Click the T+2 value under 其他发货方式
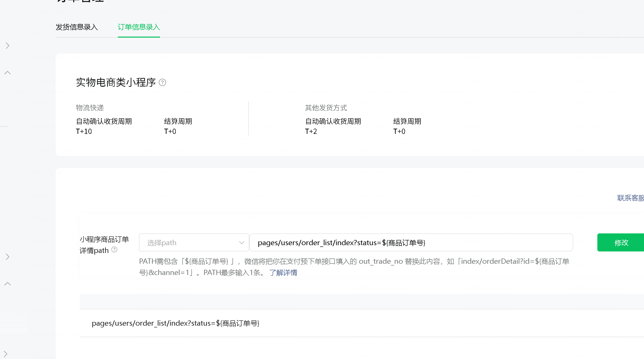The image size is (644, 359). click(x=311, y=131)
